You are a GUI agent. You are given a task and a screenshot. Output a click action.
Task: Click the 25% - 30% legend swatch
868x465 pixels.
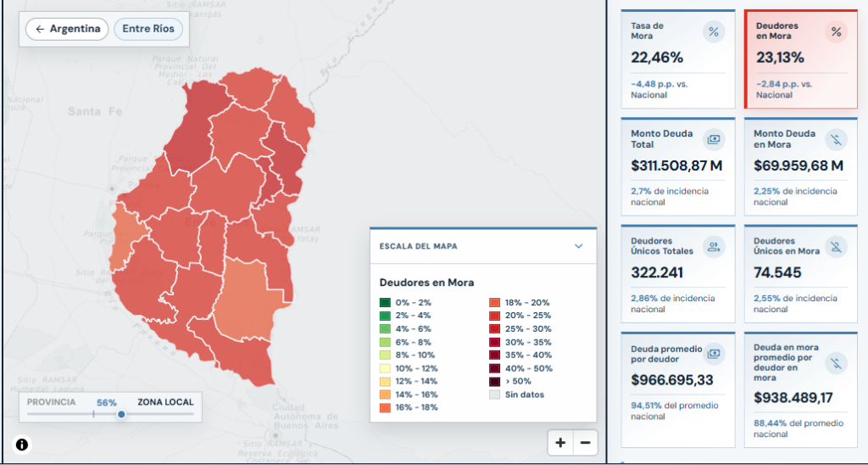pyautogui.click(x=494, y=328)
